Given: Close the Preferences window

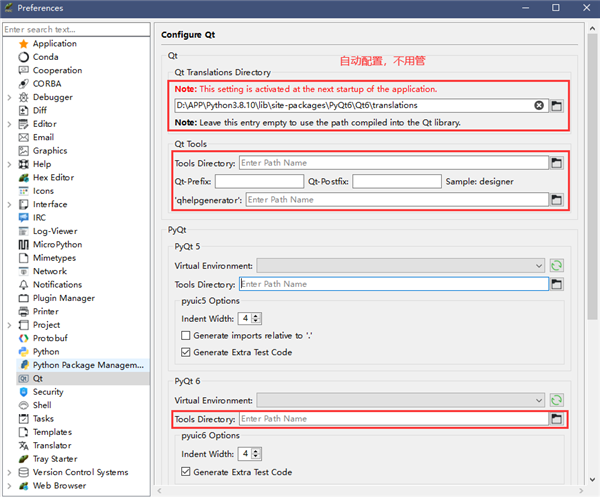Looking at the screenshot, I should coord(586,8).
